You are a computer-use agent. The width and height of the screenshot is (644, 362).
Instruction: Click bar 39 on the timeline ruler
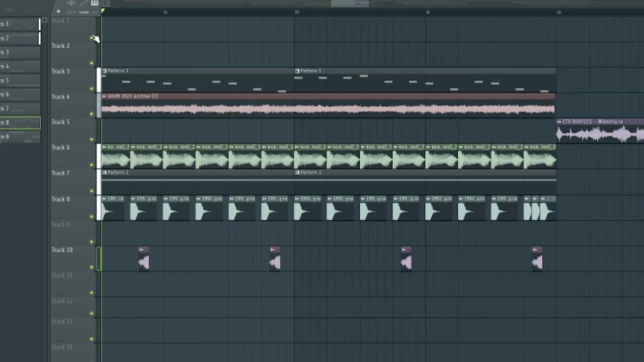click(x=558, y=12)
